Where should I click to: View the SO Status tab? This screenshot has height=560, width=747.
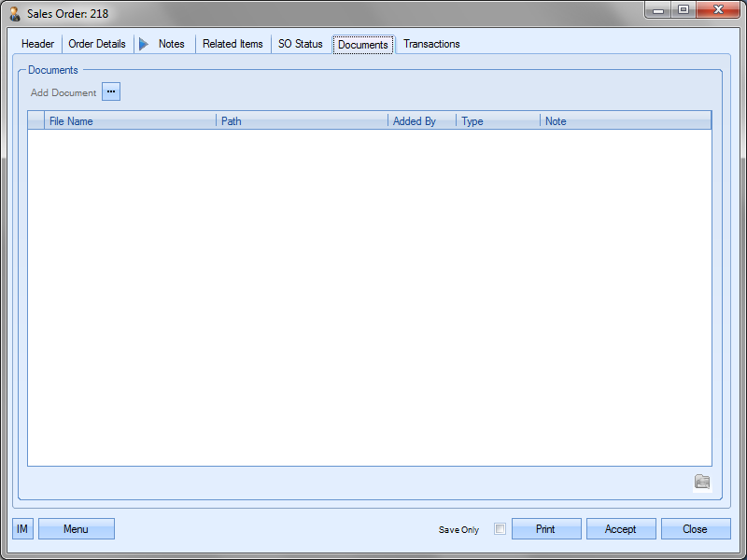coord(301,44)
